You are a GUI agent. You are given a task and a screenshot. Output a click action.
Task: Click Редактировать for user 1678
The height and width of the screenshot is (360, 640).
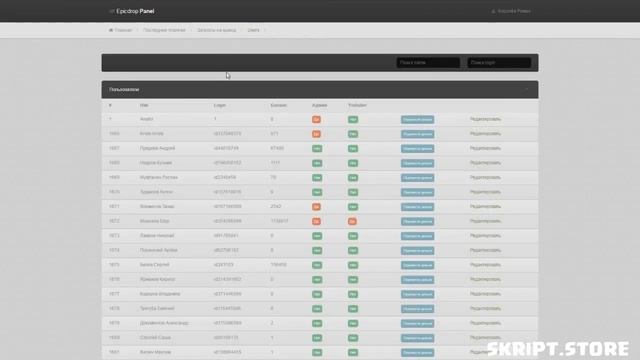pyautogui.click(x=485, y=309)
